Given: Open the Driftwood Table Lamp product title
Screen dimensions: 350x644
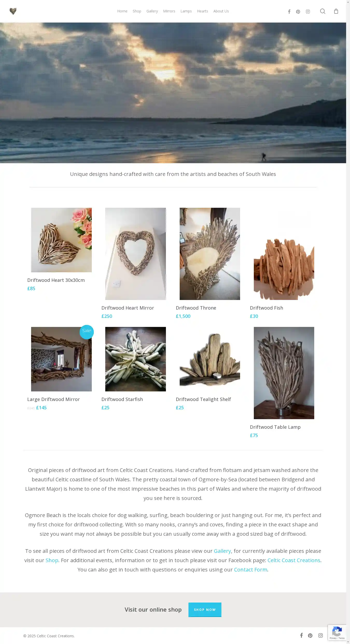Looking at the screenshot, I should [275, 427].
